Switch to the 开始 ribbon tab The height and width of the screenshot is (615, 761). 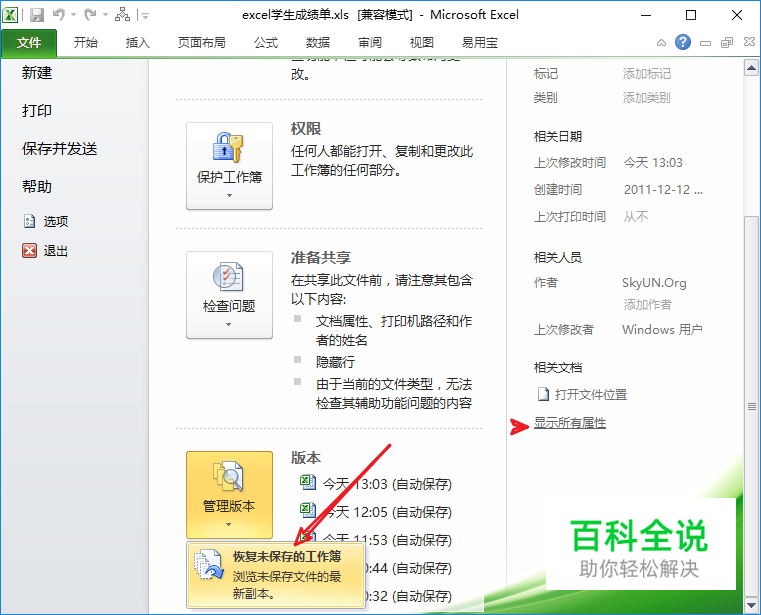(85, 43)
